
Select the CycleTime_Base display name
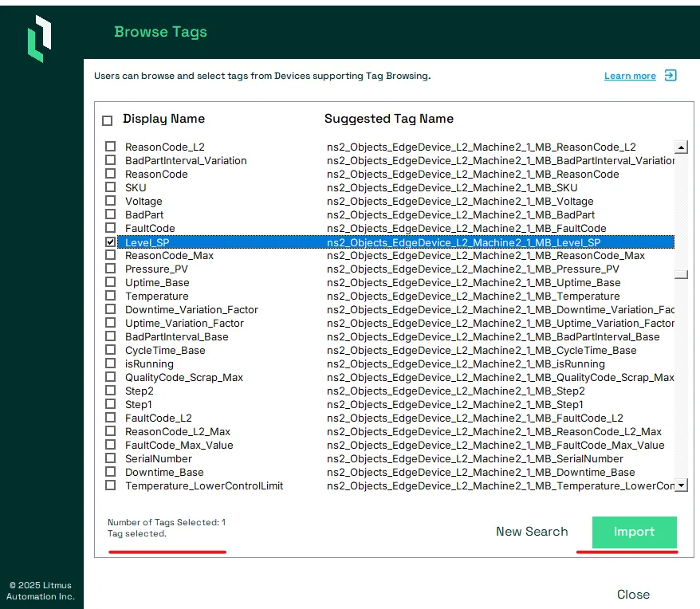pos(165,351)
